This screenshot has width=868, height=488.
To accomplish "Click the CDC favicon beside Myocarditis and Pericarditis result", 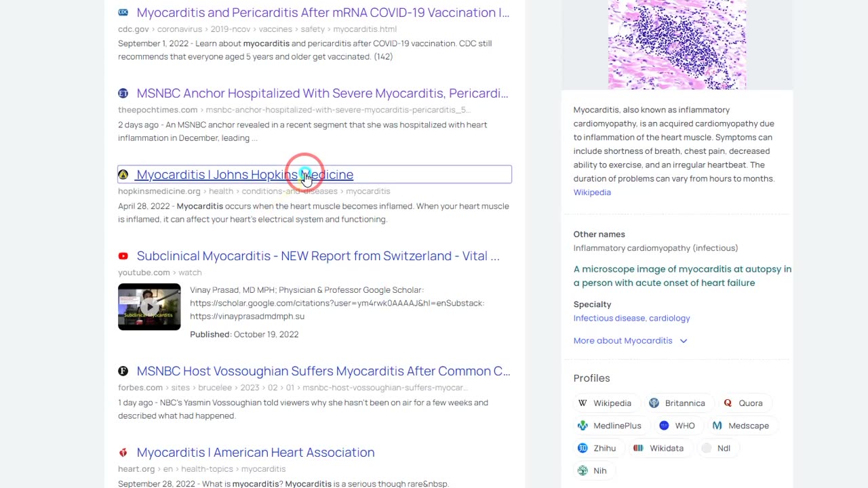I will (x=123, y=12).
